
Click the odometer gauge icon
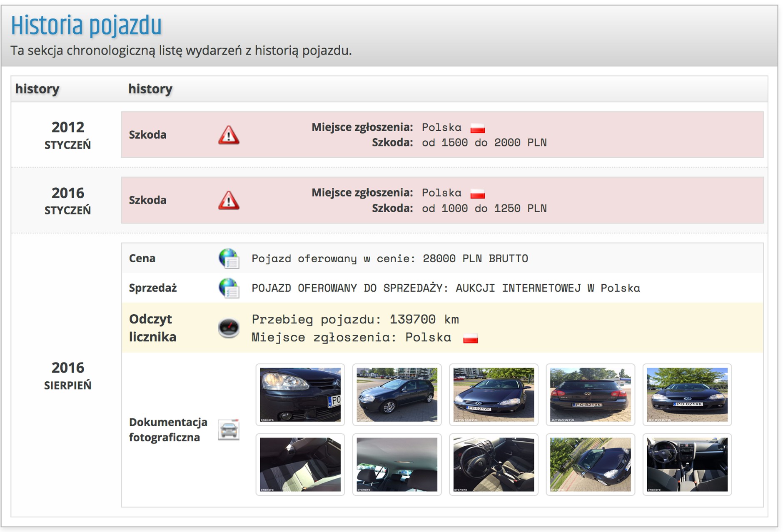click(x=229, y=328)
